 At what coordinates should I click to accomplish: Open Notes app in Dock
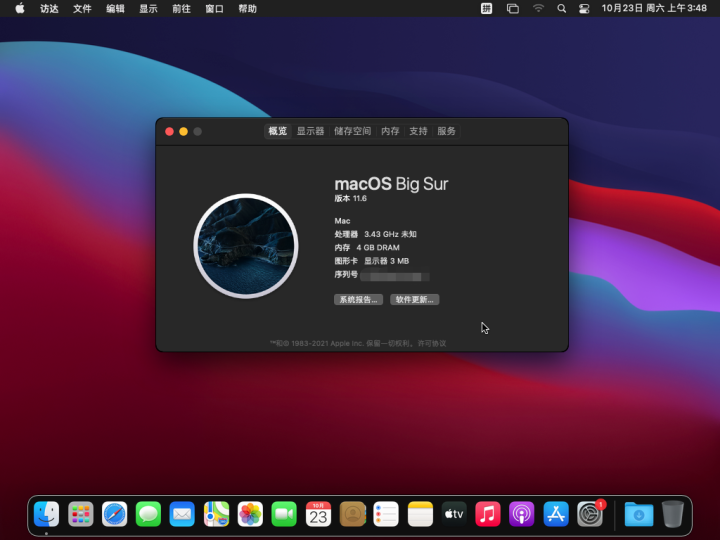pyautogui.click(x=420, y=514)
